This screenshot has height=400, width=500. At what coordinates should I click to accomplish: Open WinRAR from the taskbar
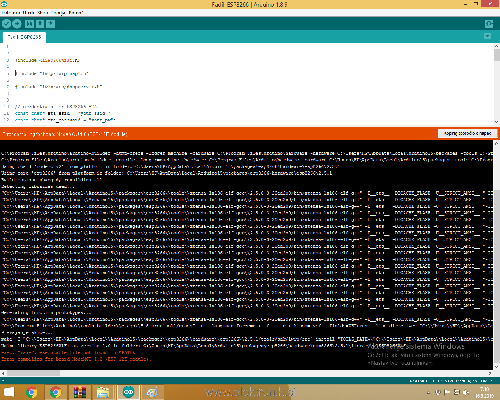[x=80, y=392]
